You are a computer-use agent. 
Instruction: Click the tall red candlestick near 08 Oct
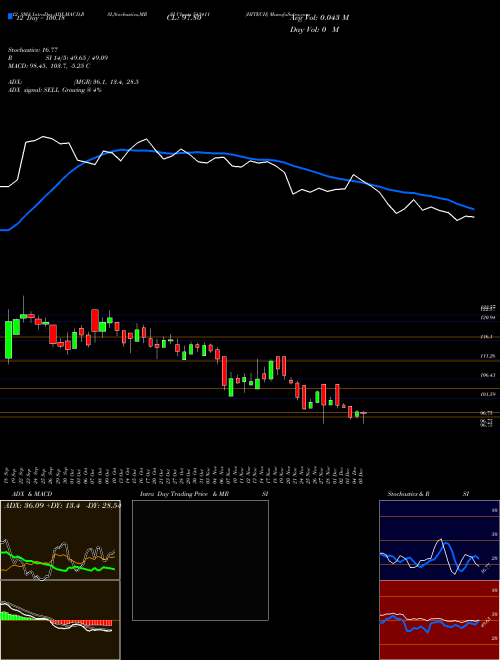(x=95, y=321)
